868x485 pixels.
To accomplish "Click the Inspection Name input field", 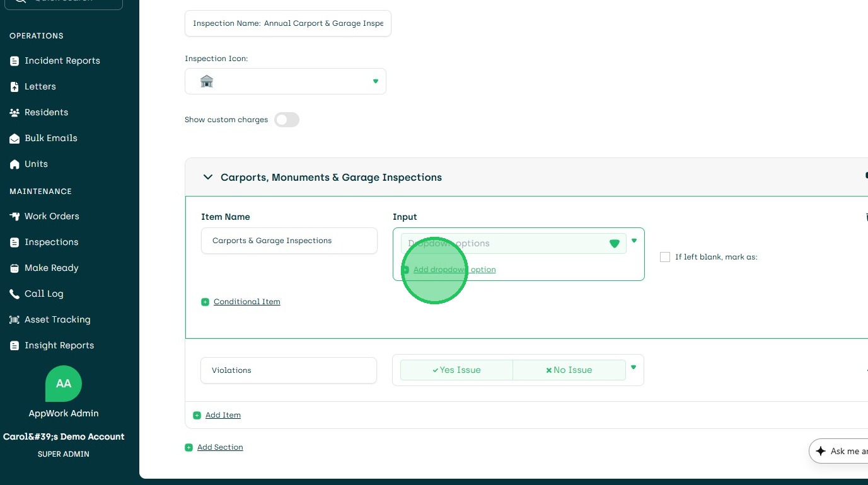I will click(287, 23).
